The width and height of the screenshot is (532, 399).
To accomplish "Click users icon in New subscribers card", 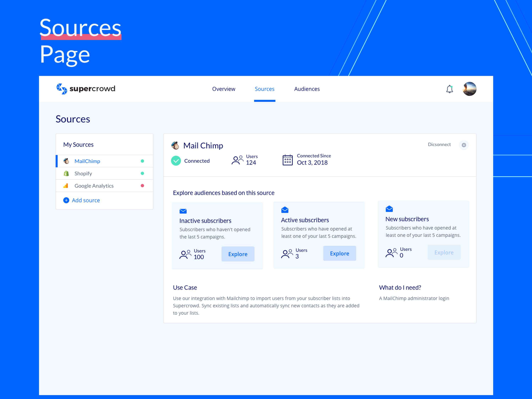I will [391, 253].
